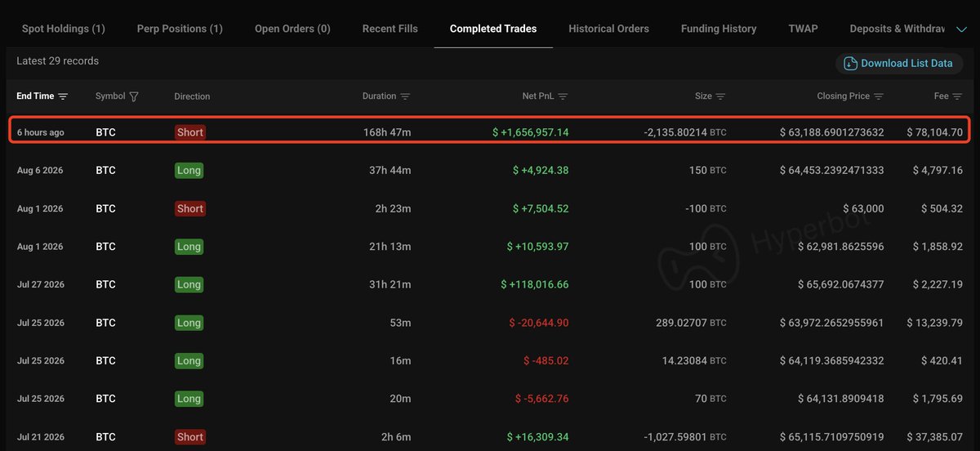Select the Aug 6 2026 BTC Long row

click(x=489, y=171)
